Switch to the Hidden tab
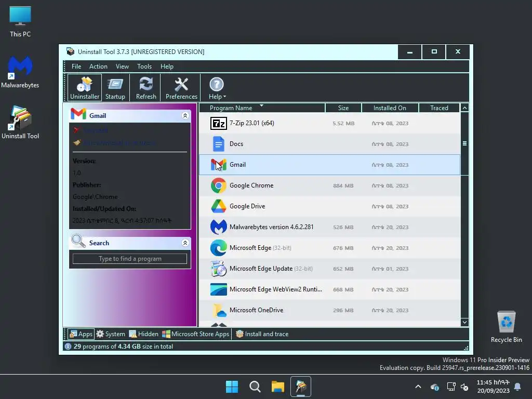Screen dimensions: 532x399 [143, 334]
